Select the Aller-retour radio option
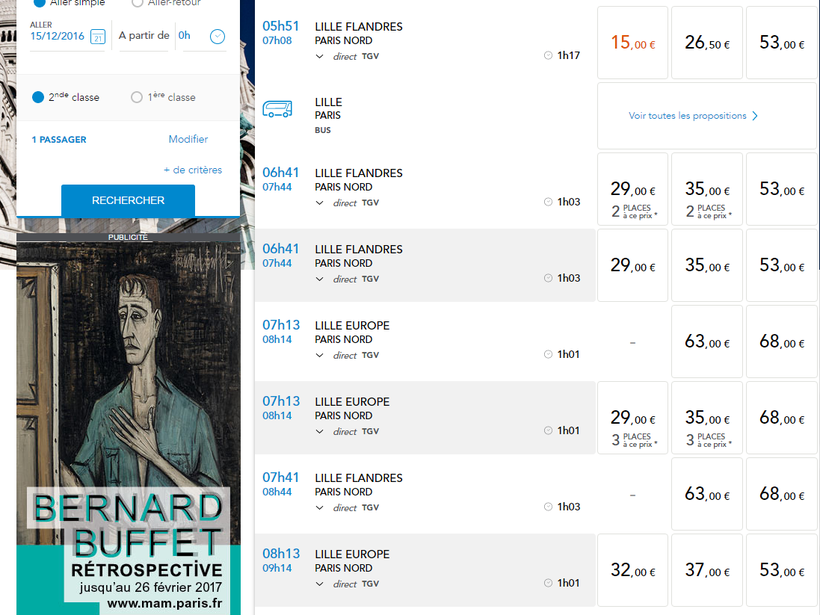The image size is (820, 615). pos(137,3)
